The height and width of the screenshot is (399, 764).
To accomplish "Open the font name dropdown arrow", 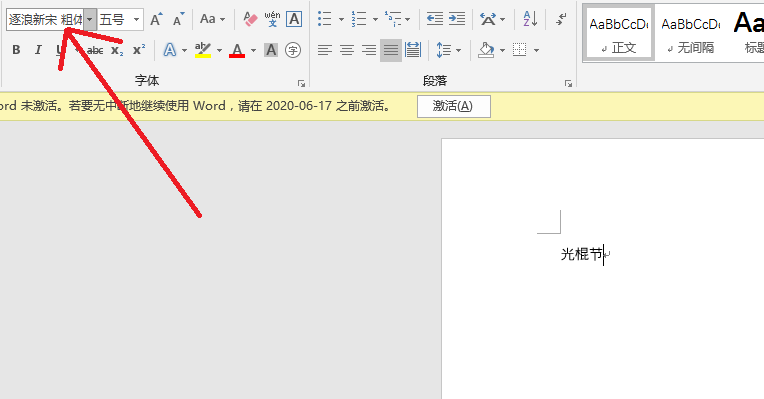I will [x=90, y=20].
